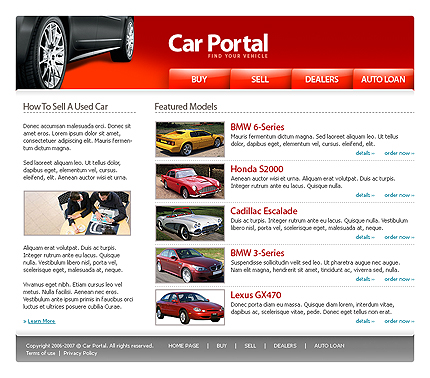Click the meeting photo in the sidebar
The width and height of the screenshot is (430, 378).
coord(77,213)
